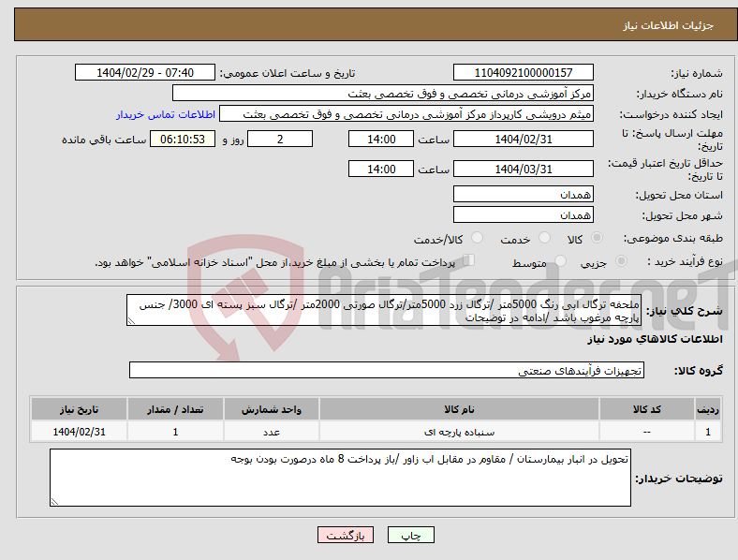Click the price validity date 1404/03/31 field
738x560 pixels.
(524, 169)
